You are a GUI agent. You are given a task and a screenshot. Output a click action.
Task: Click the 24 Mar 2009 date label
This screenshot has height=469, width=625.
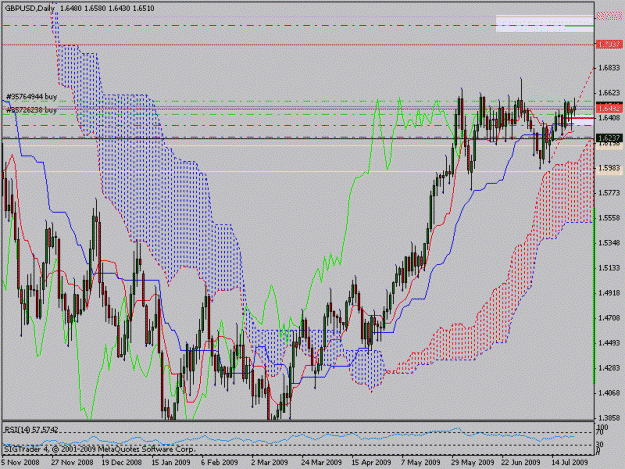tap(321, 462)
